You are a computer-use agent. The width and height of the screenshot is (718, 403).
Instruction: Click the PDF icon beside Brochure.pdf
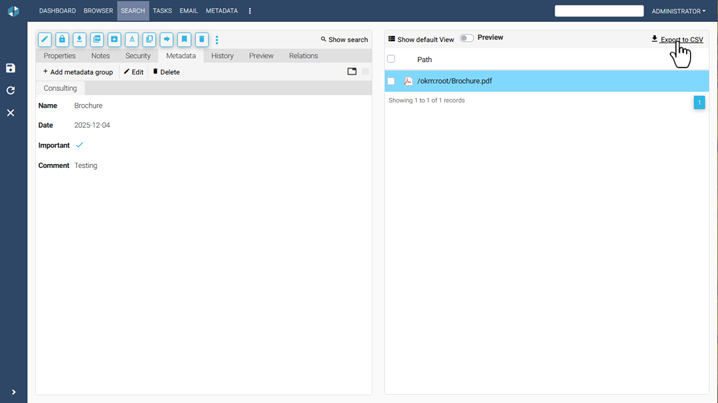[408, 81]
